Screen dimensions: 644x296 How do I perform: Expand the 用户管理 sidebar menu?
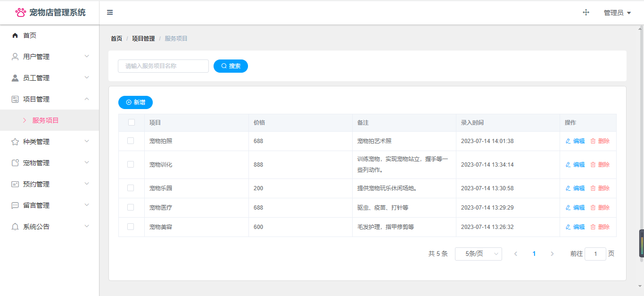coord(50,57)
